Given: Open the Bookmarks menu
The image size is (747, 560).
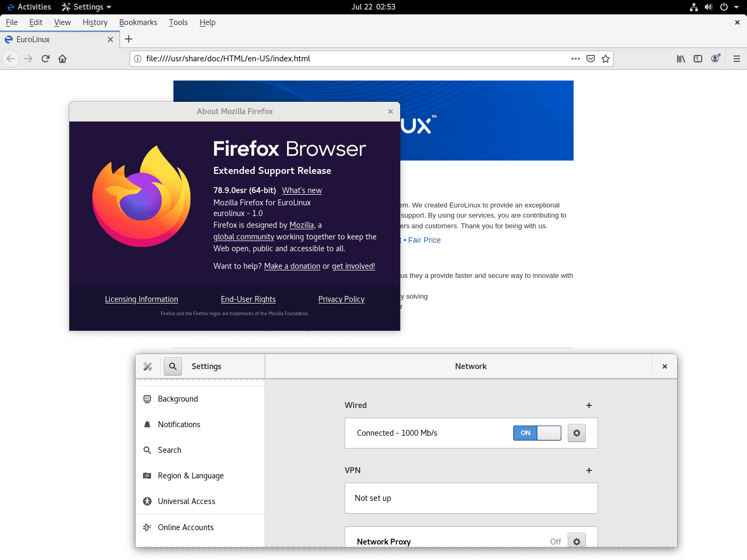Looking at the screenshot, I should click(138, 22).
